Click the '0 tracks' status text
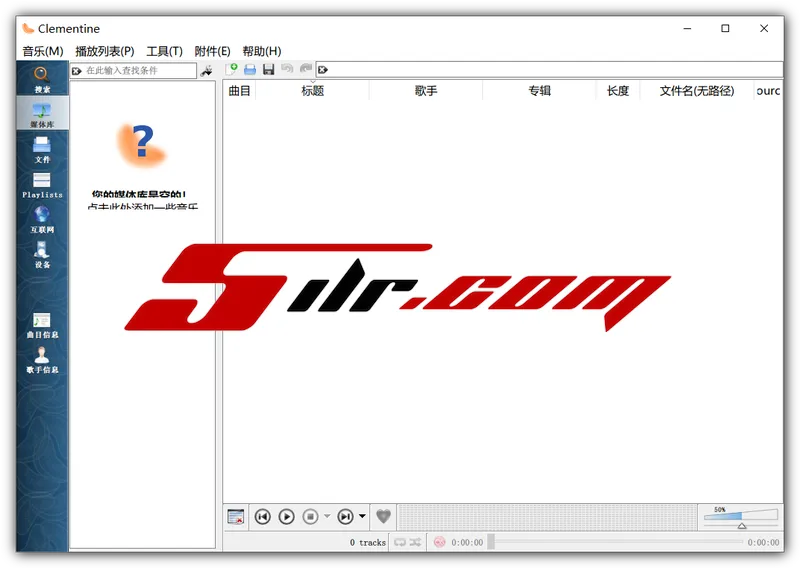 [x=367, y=542]
